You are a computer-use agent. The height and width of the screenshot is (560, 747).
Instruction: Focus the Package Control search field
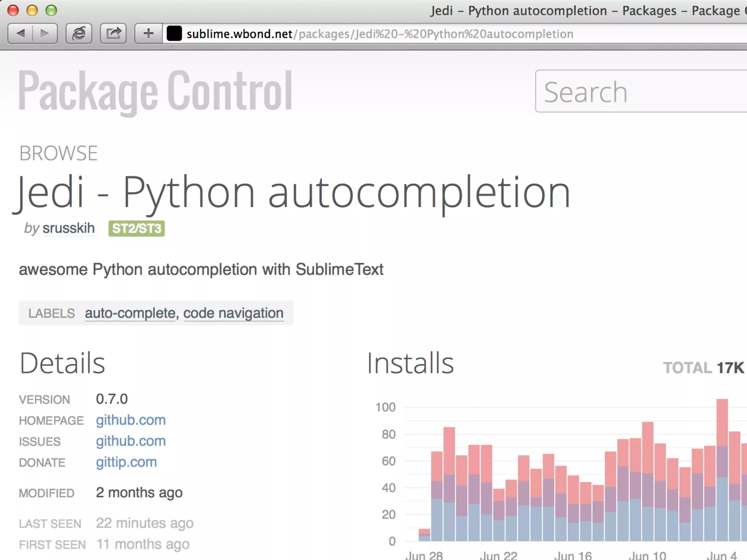pos(641,91)
